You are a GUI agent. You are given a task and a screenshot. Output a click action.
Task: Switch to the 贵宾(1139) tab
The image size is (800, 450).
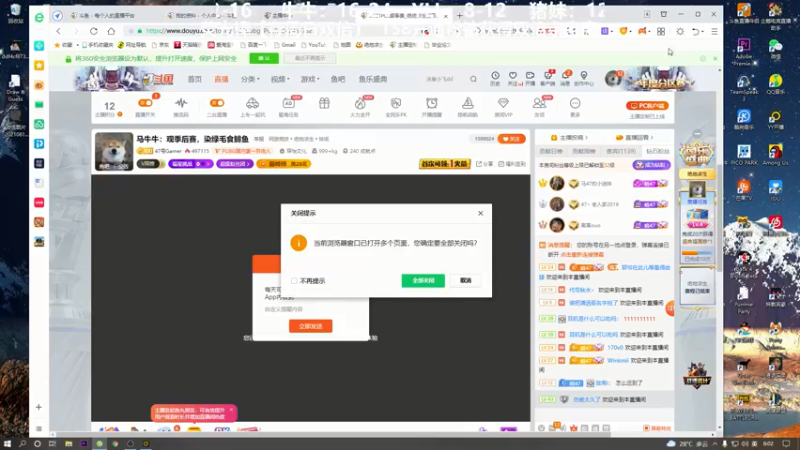pos(621,152)
